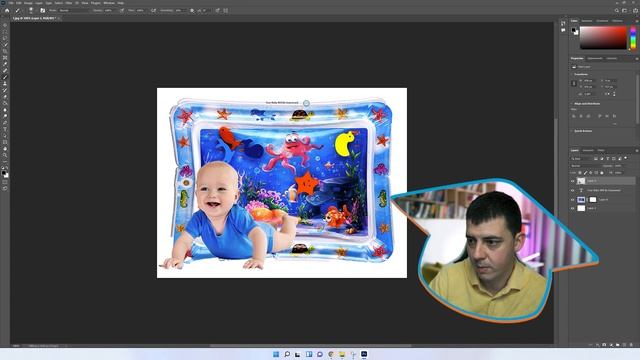Open the brush preset picker dropdown
Viewport: 640px width, 360px height.
(31, 11)
